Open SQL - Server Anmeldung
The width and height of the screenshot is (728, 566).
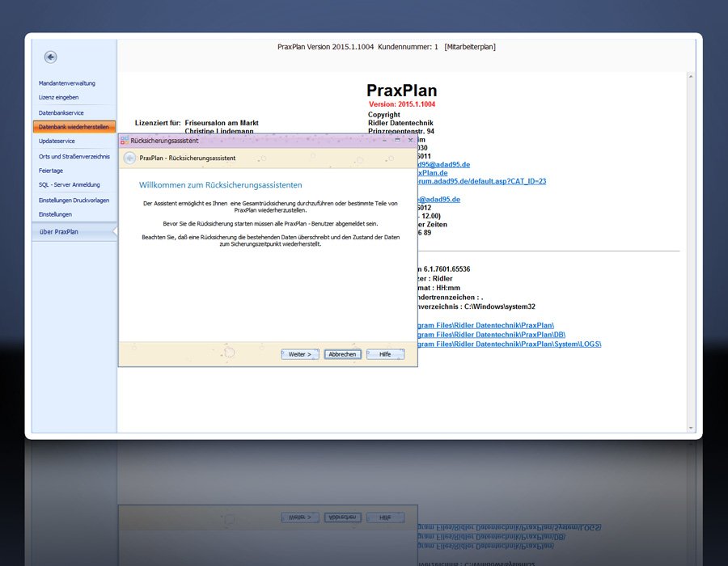coord(70,184)
